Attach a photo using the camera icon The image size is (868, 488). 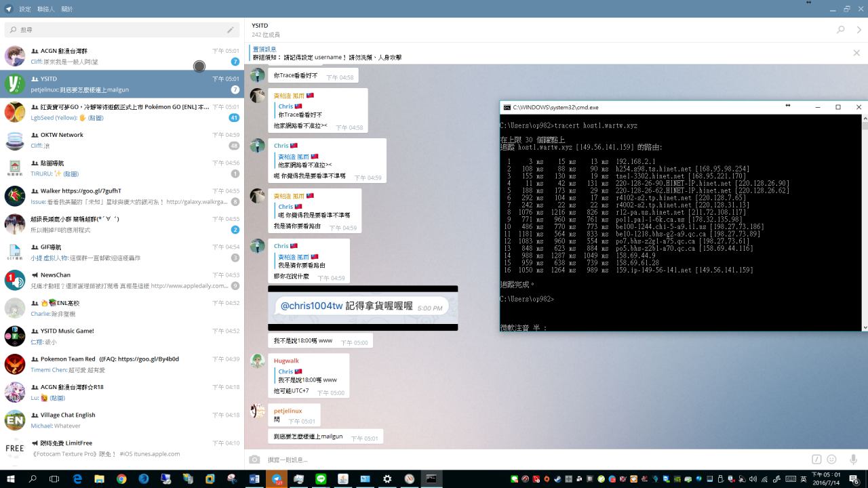pos(254,460)
